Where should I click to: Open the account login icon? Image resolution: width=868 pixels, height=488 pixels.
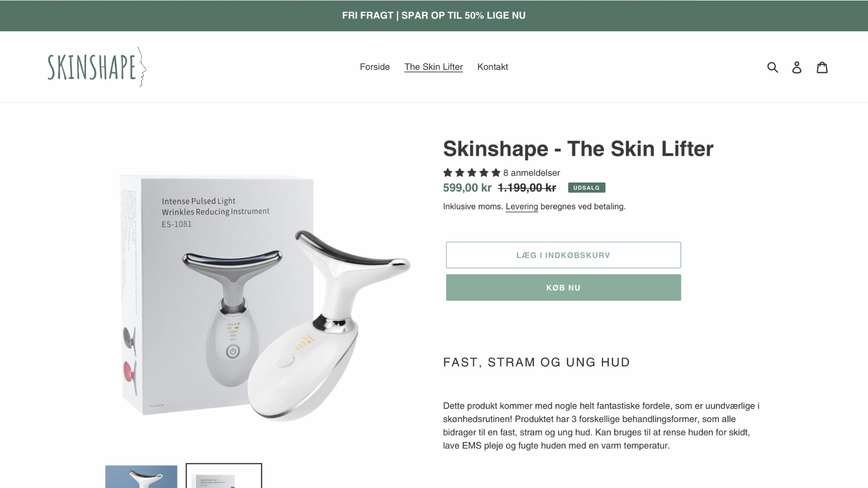[x=797, y=67]
